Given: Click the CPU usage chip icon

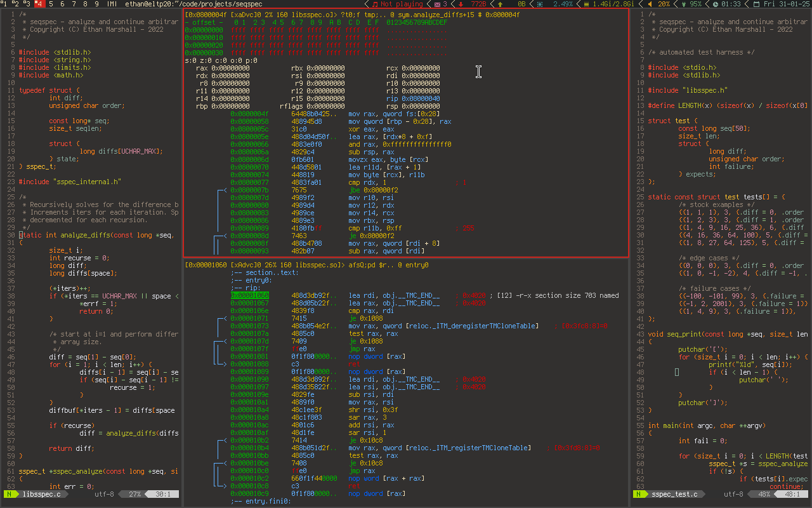Looking at the screenshot, I should coord(540,4).
